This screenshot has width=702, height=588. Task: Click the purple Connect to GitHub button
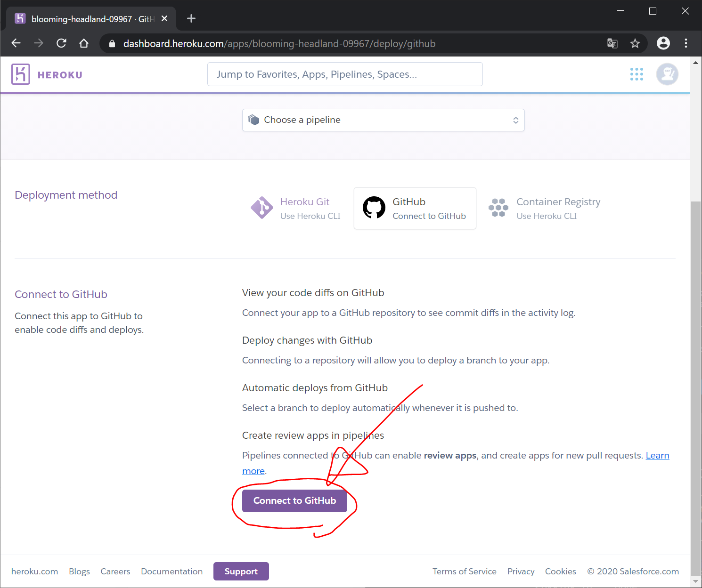tap(294, 500)
